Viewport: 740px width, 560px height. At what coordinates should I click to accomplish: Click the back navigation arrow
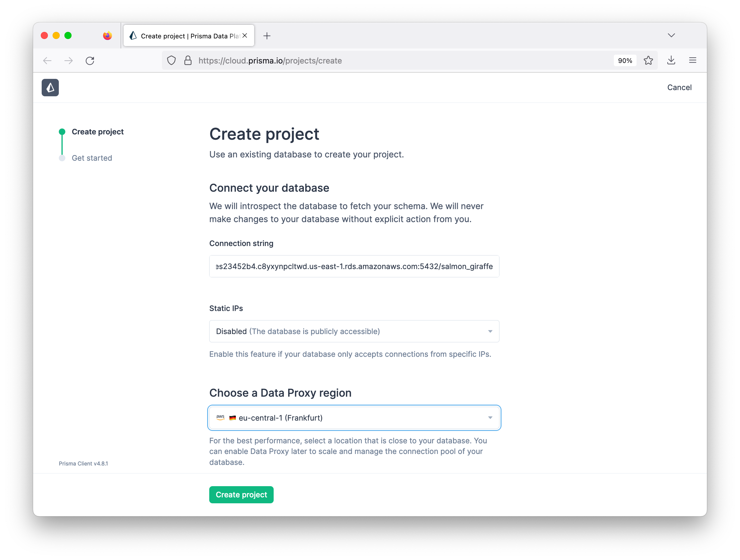pyautogui.click(x=48, y=61)
